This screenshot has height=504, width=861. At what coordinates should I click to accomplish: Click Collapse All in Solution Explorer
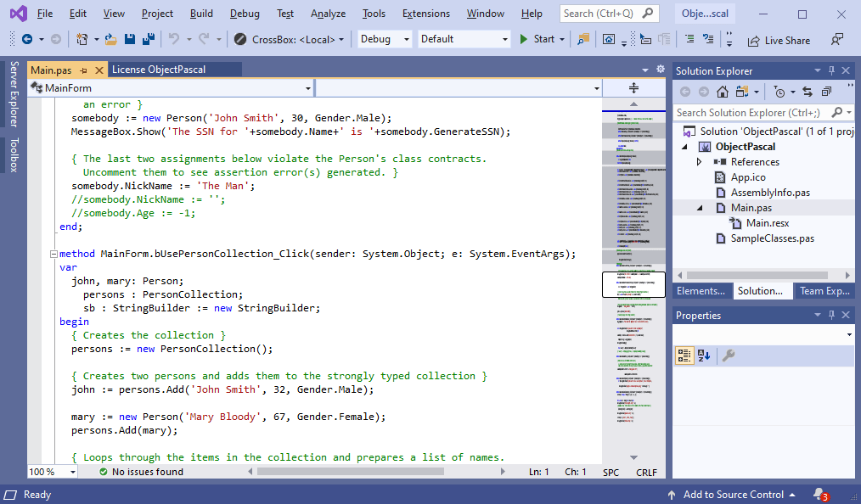coord(825,92)
